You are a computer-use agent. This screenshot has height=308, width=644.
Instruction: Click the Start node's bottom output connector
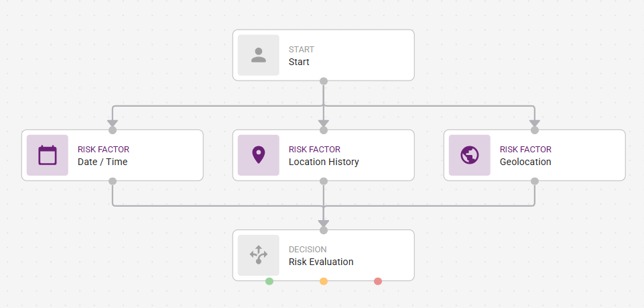point(324,81)
